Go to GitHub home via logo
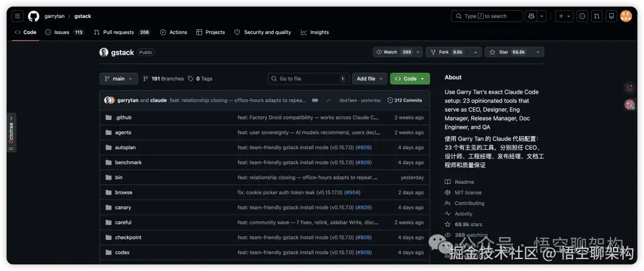Screen dimensions: 644x271 click(x=33, y=16)
